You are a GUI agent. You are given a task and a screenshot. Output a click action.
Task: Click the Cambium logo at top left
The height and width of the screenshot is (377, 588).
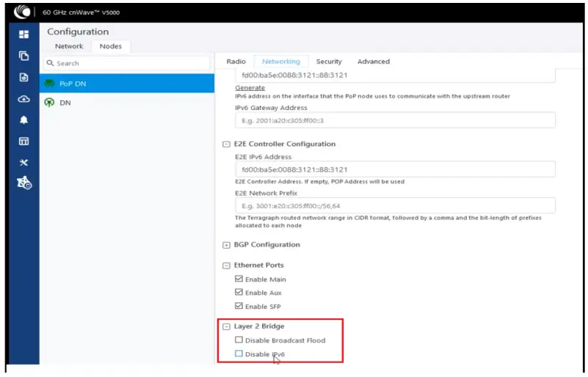click(x=22, y=11)
